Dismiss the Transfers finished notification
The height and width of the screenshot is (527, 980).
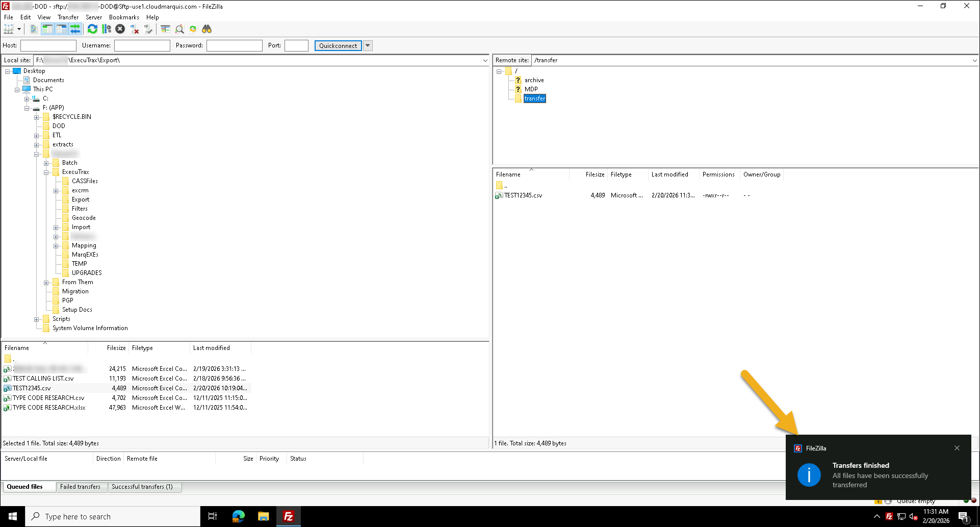tap(957, 448)
